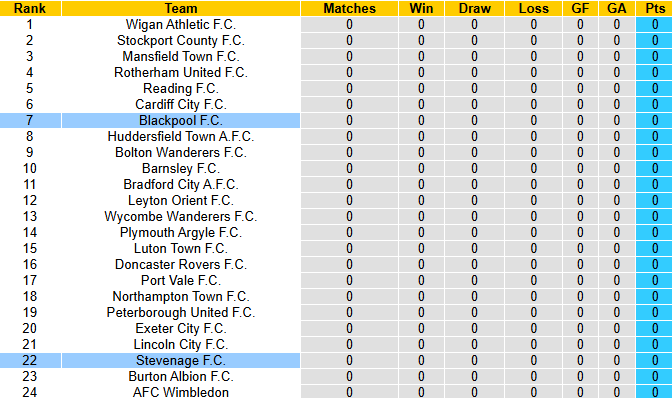Select the Draw column header
The height and width of the screenshot is (398, 672).
click(474, 9)
